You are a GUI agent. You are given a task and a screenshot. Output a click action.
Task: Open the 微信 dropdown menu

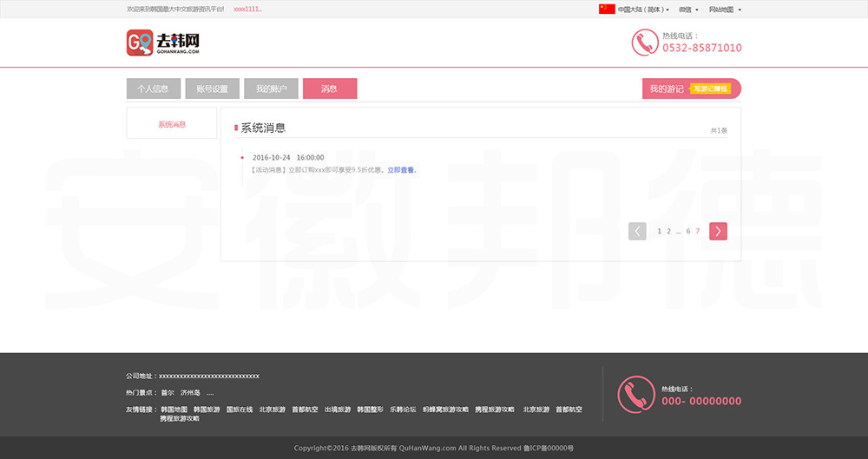688,10
